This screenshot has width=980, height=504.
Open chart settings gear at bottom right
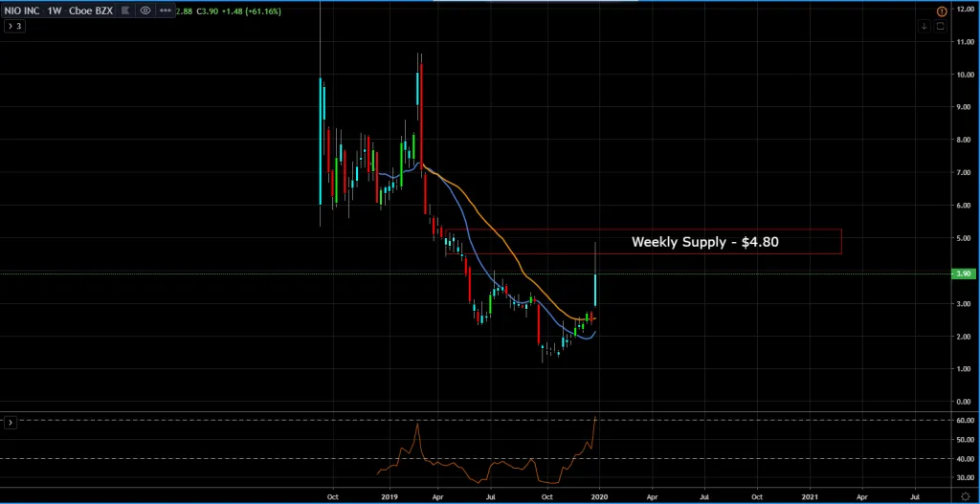click(965, 497)
